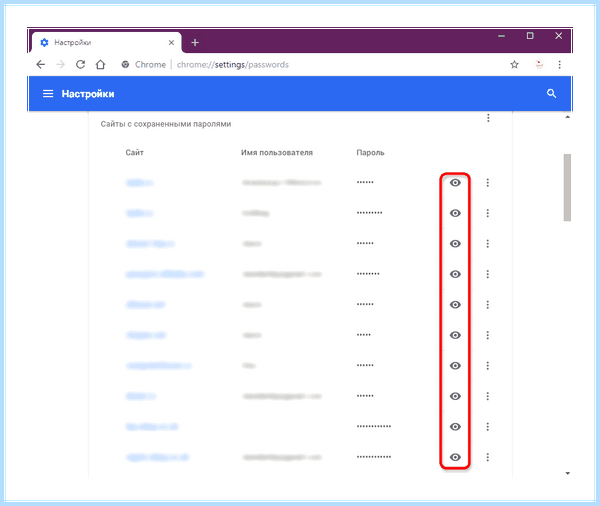Screen dimensions: 600x506
Task: Open the extension icon beside the star
Action: 539,65
